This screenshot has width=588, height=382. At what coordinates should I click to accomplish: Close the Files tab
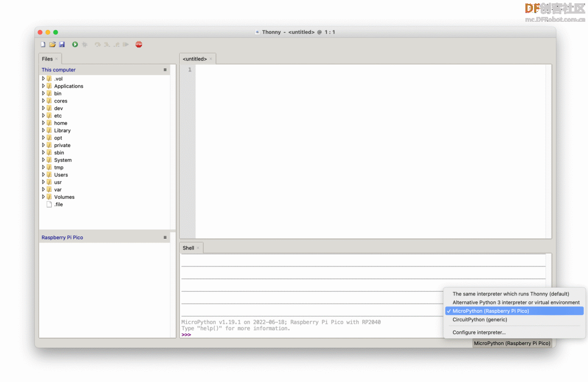57,59
